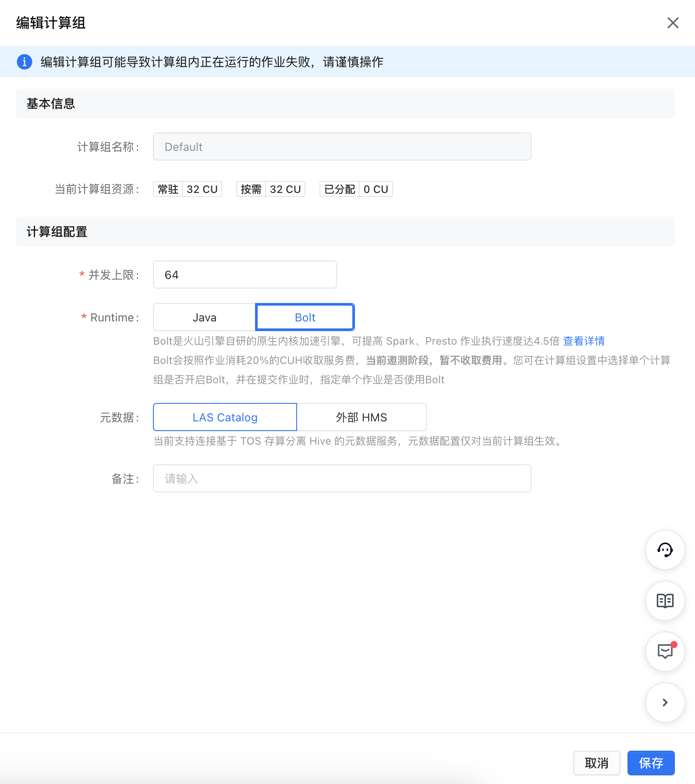Open the feedback message icon with red dot

tap(665, 652)
